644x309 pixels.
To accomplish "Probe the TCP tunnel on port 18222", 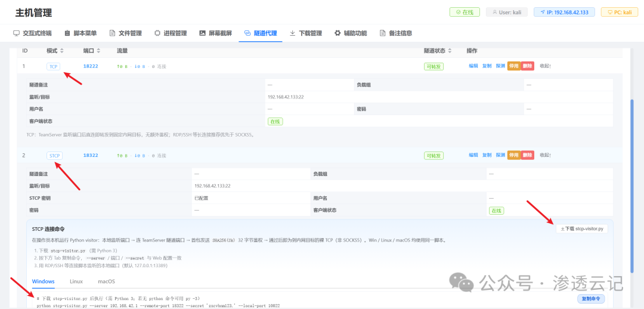I will (500, 66).
